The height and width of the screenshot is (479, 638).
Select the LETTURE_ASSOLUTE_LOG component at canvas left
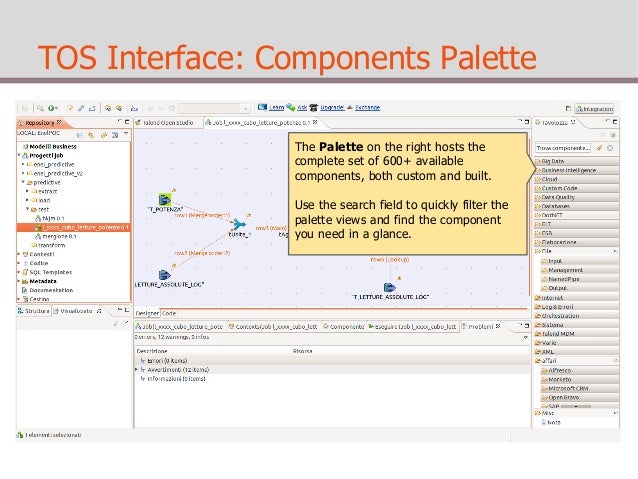(x=164, y=275)
